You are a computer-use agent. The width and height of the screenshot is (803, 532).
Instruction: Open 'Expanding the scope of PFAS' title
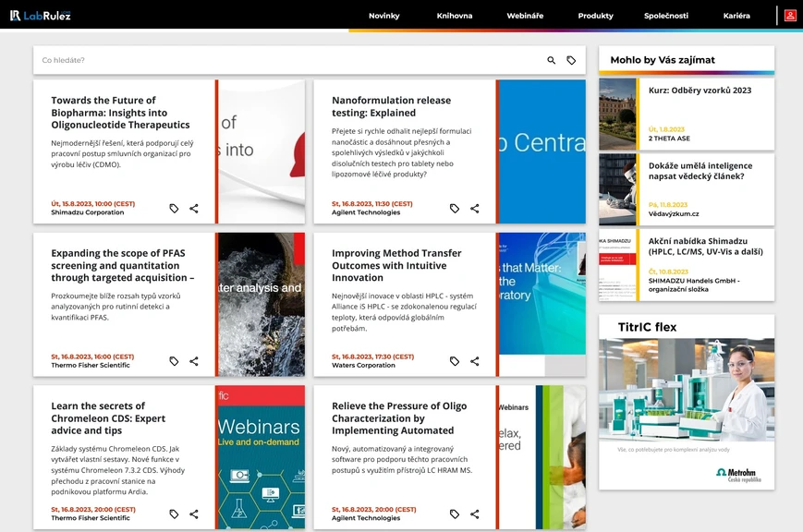click(122, 265)
